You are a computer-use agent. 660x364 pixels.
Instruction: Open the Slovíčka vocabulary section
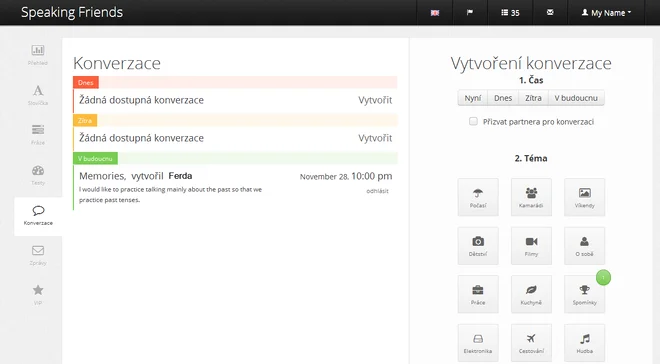38,95
